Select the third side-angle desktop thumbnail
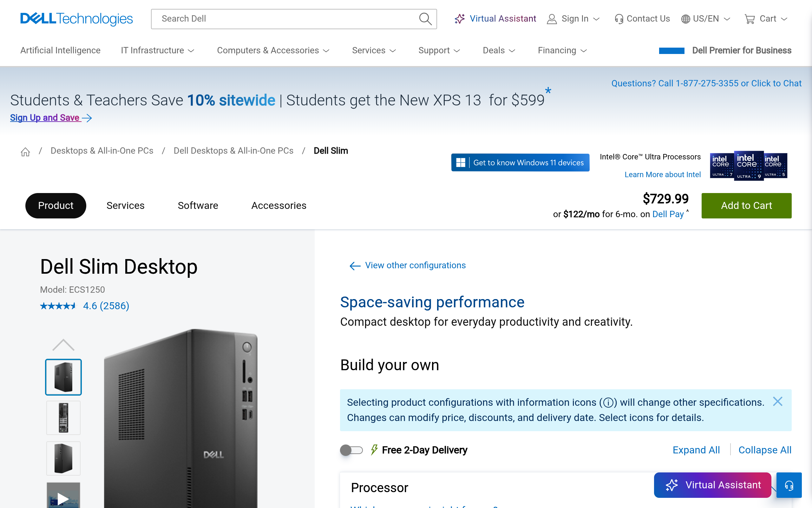 point(63,458)
